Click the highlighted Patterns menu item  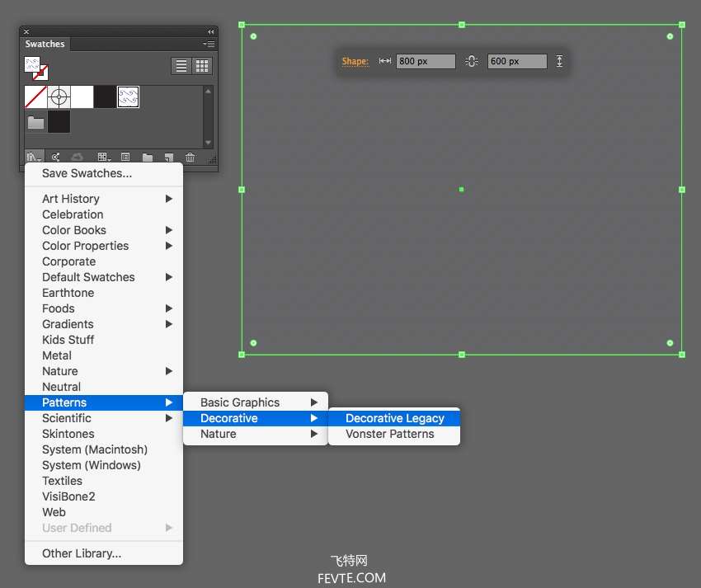coord(104,402)
